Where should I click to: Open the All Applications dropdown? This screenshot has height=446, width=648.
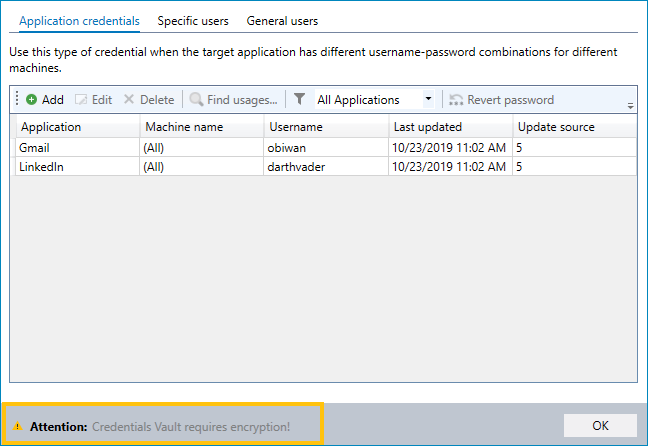tap(374, 100)
